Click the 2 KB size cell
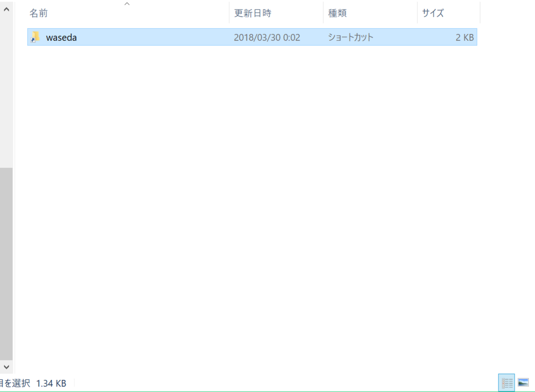The width and height of the screenshot is (535, 392). coord(464,38)
